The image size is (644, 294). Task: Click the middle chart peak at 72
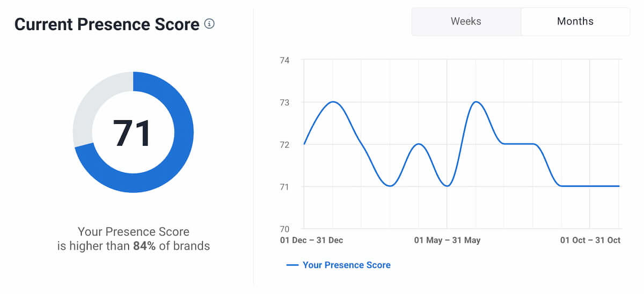point(419,144)
